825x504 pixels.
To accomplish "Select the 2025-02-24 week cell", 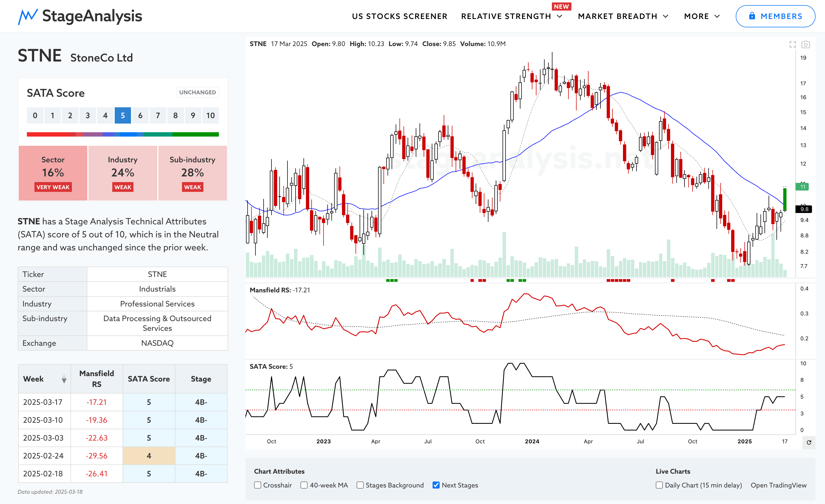I will tap(44, 456).
